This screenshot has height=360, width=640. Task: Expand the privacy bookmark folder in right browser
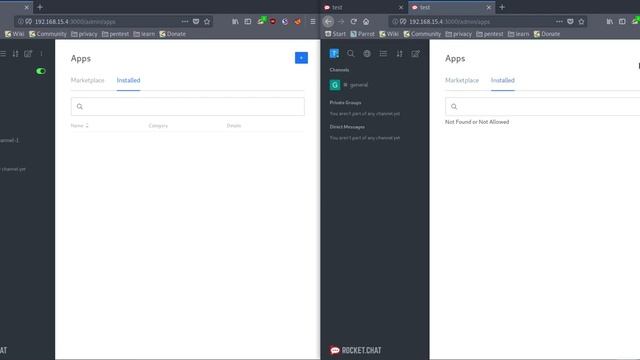click(x=458, y=34)
